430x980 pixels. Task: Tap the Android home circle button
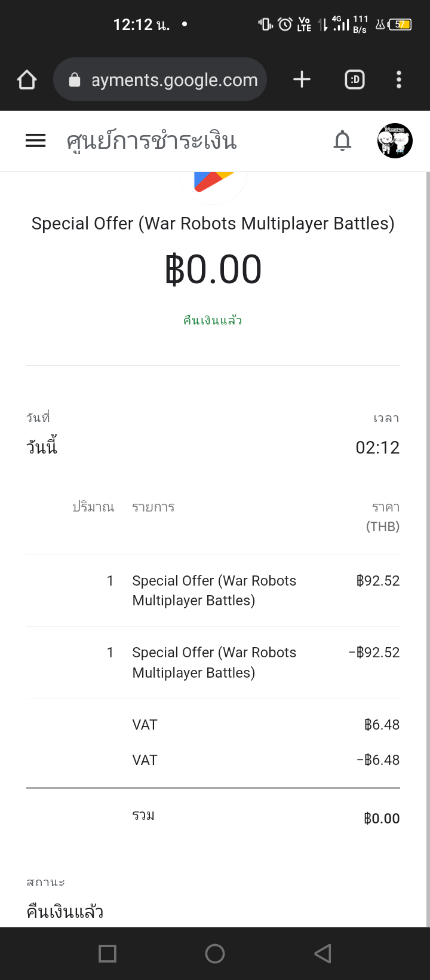(x=215, y=954)
